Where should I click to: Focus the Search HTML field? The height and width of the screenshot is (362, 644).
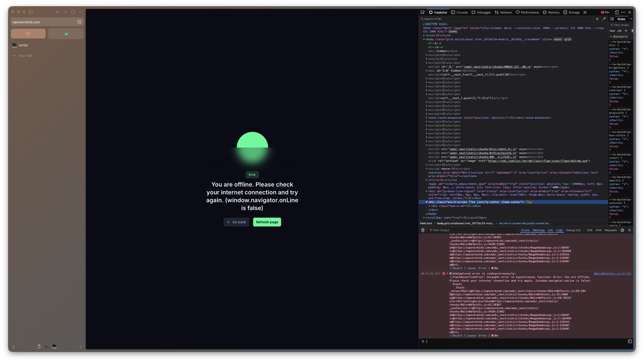(506, 19)
